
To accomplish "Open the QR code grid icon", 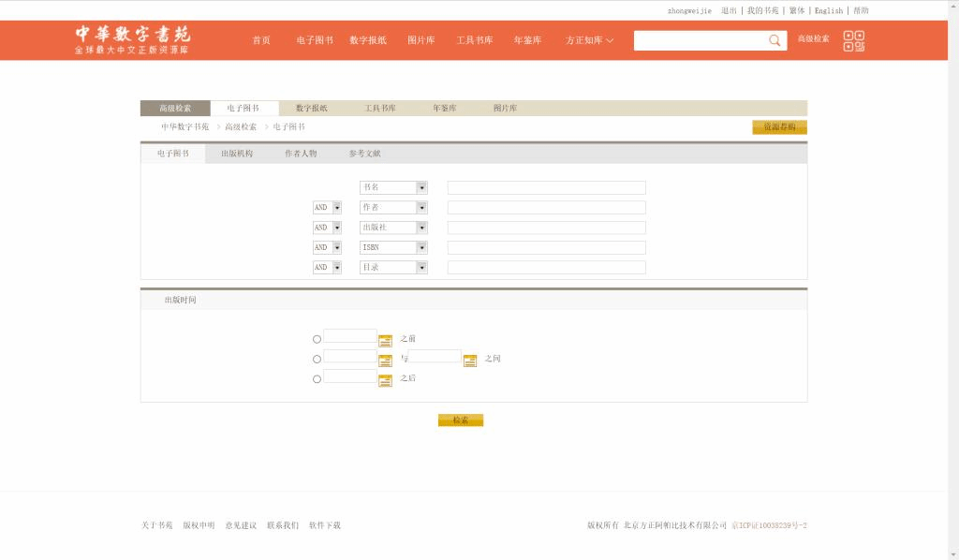I will click(x=853, y=40).
